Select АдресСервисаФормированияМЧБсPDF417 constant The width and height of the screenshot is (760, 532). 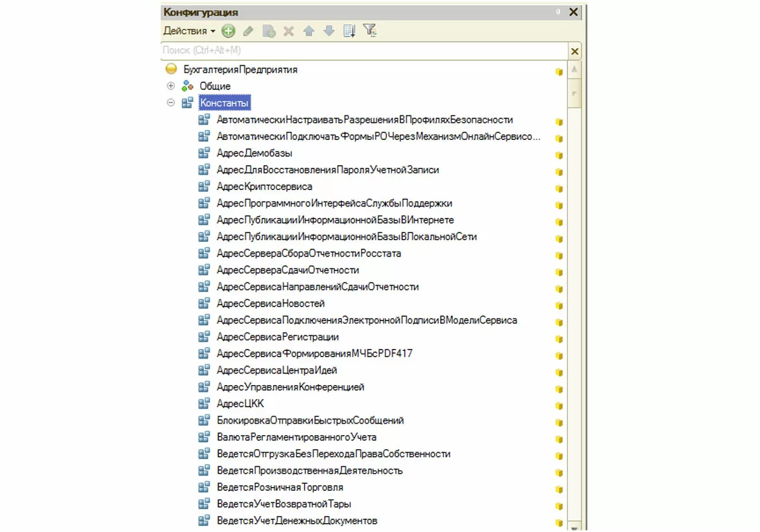(x=315, y=353)
